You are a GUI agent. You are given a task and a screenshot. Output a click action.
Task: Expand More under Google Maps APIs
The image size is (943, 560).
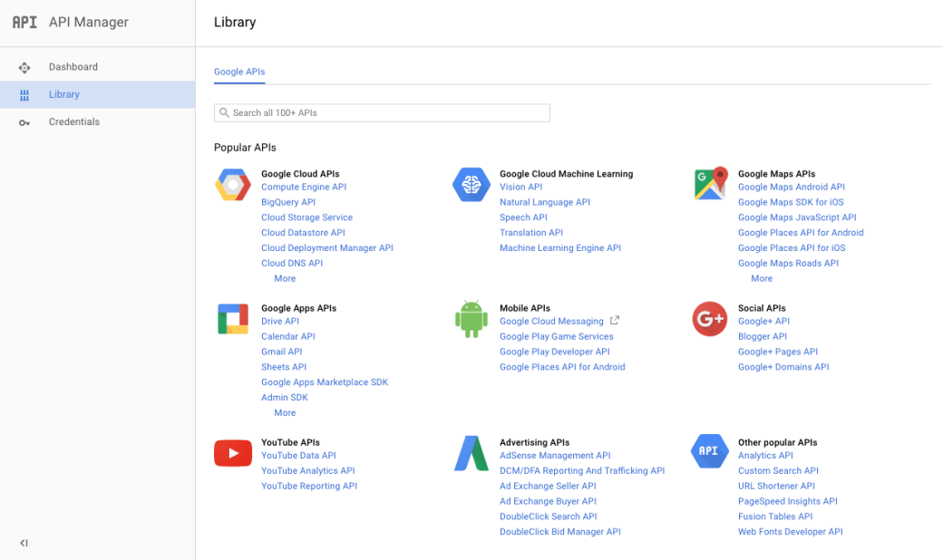coord(761,278)
